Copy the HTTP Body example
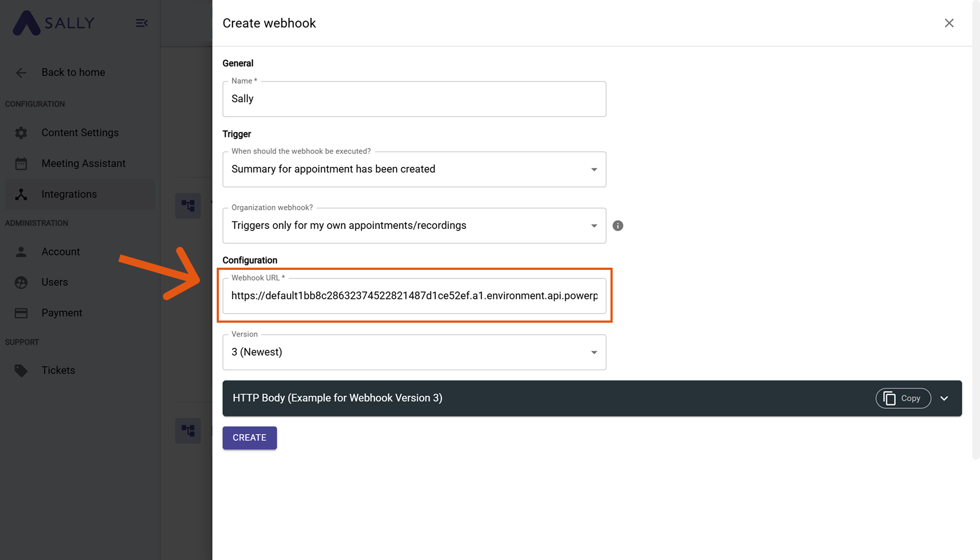Screen dimensions: 980x560 click(x=903, y=398)
